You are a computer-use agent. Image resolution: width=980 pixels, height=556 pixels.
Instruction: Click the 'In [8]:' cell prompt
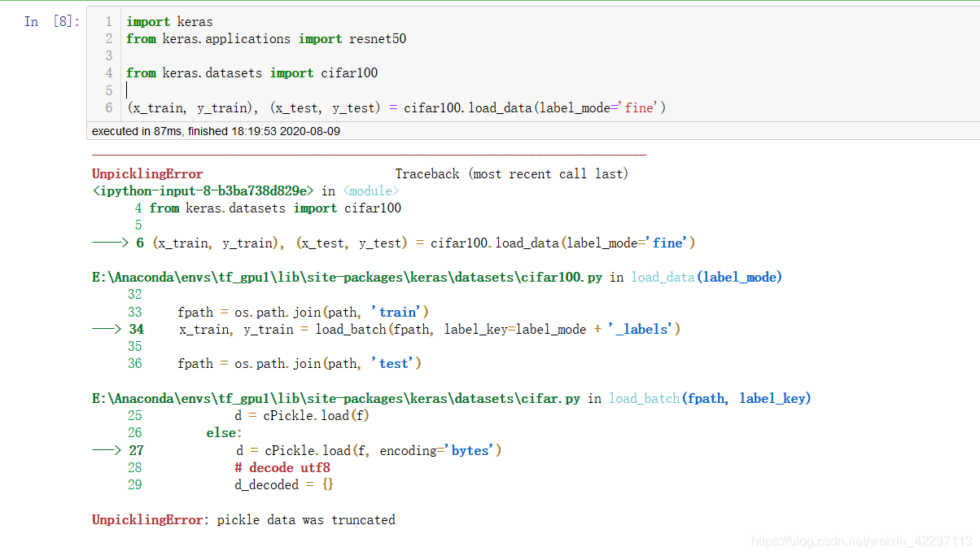(52, 22)
